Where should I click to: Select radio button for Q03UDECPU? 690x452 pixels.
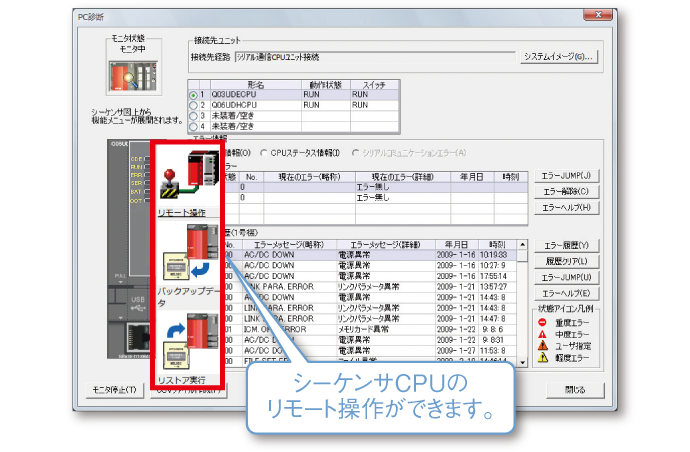click(193, 95)
